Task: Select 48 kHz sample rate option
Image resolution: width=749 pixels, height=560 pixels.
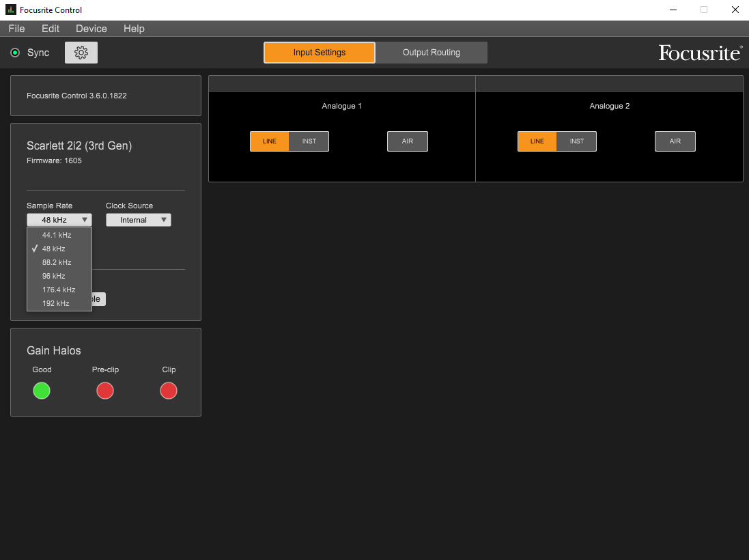Action: pos(59,249)
